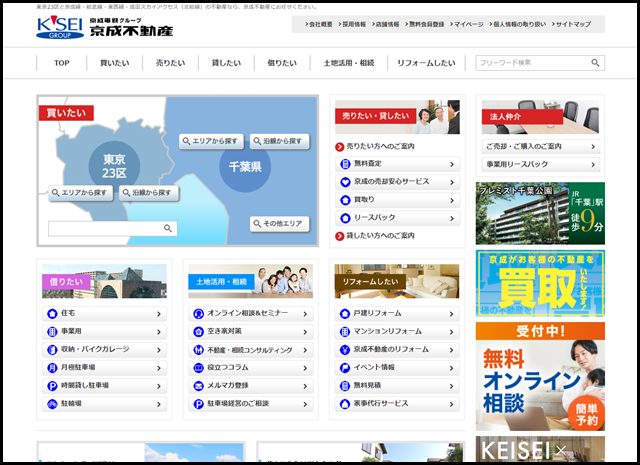Open the 借りたい navigation menu
640x465 pixels.
pyautogui.click(x=282, y=63)
